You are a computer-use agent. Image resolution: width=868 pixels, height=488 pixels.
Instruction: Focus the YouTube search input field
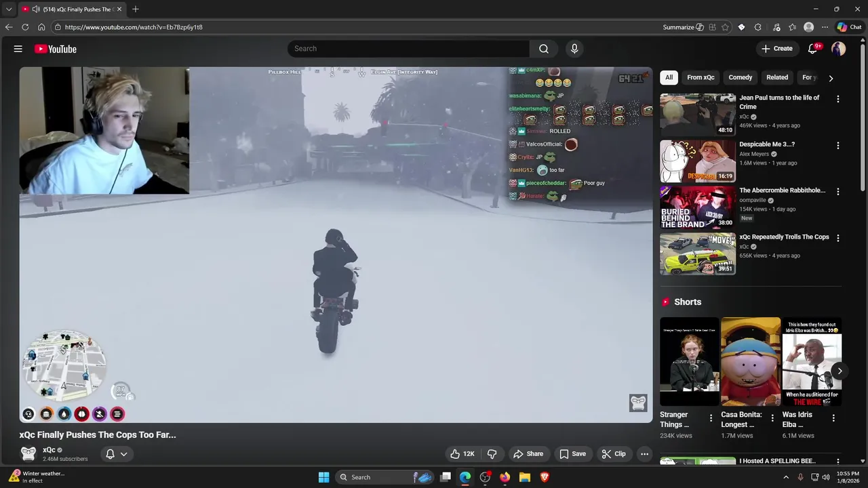click(409, 49)
